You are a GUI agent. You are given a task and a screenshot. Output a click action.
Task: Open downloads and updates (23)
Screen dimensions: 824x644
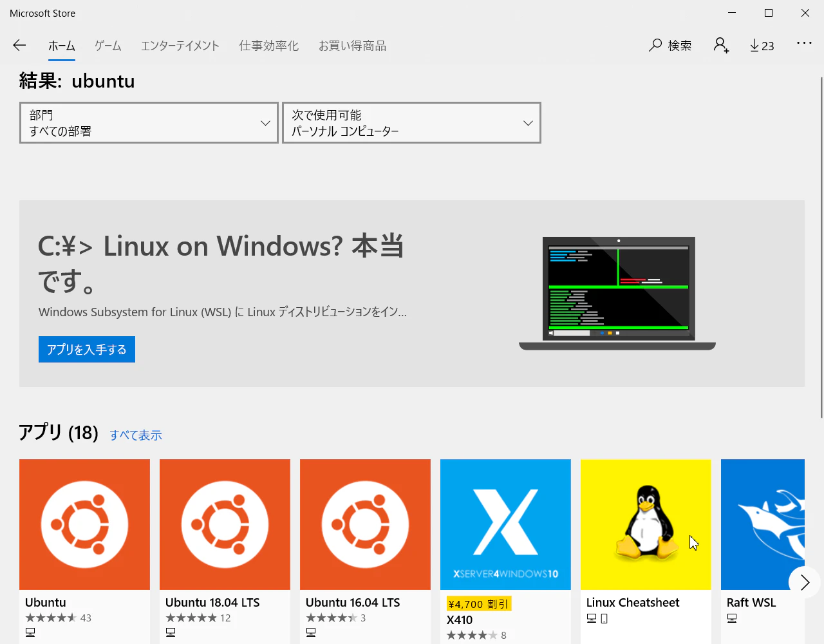[x=762, y=46]
